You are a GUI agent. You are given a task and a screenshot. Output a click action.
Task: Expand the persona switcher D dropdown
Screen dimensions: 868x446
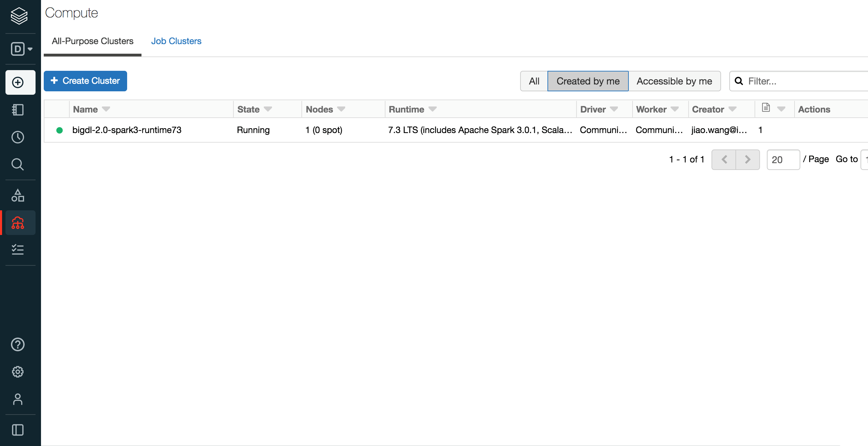pyautogui.click(x=22, y=49)
